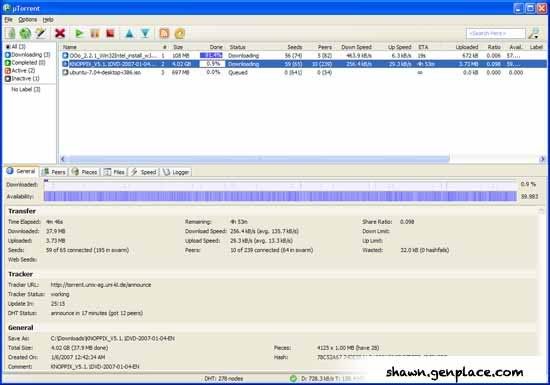Sort by the Label column header
The height and width of the screenshot is (385, 550).
pyautogui.click(x=537, y=47)
